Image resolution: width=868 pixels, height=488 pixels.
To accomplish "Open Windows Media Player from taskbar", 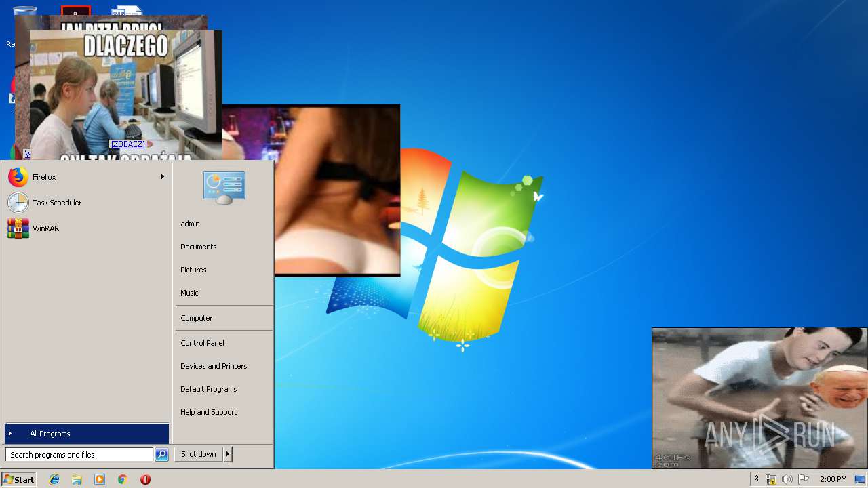I will coord(100,479).
